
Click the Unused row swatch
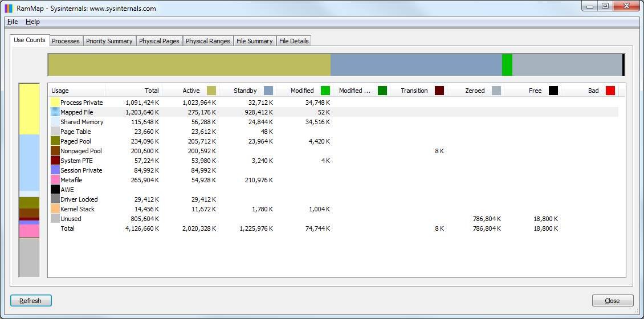click(x=55, y=218)
